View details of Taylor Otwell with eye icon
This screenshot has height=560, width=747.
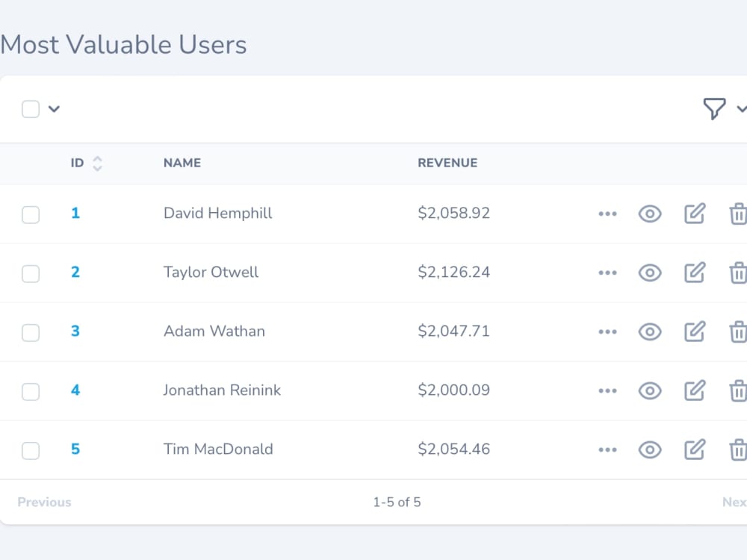[x=649, y=273]
